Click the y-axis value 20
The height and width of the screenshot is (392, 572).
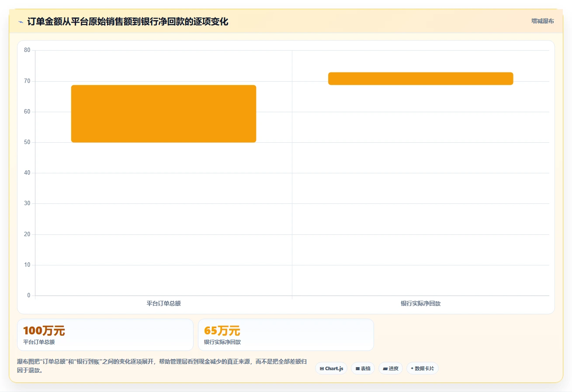(x=27, y=234)
